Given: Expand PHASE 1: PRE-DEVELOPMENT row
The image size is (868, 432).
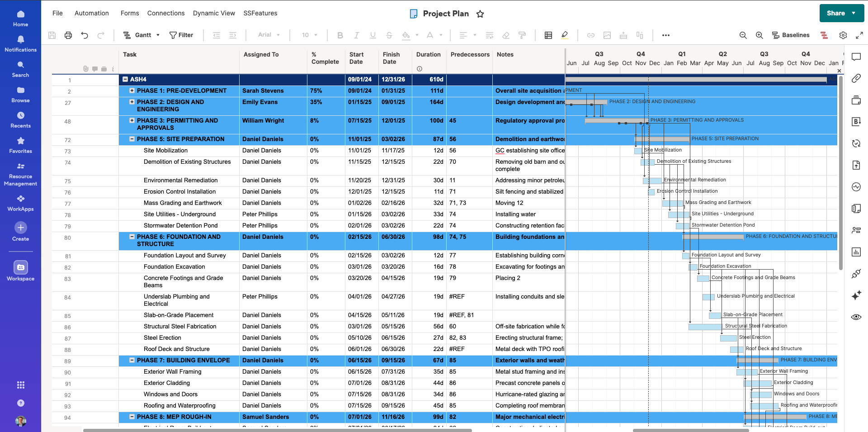Looking at the screenshot, I should [132, 90].
